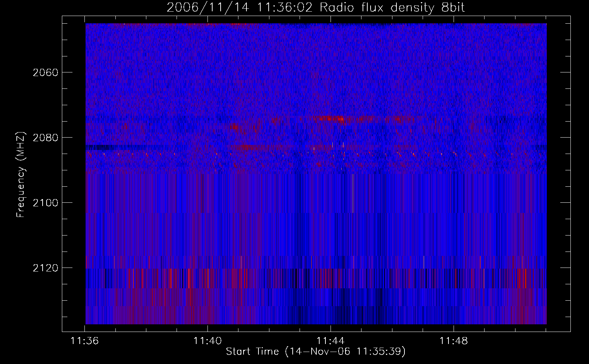The image size is (589, 364).
Task: Click the 11:36 time tick label
Action: (x=84, y=341)
